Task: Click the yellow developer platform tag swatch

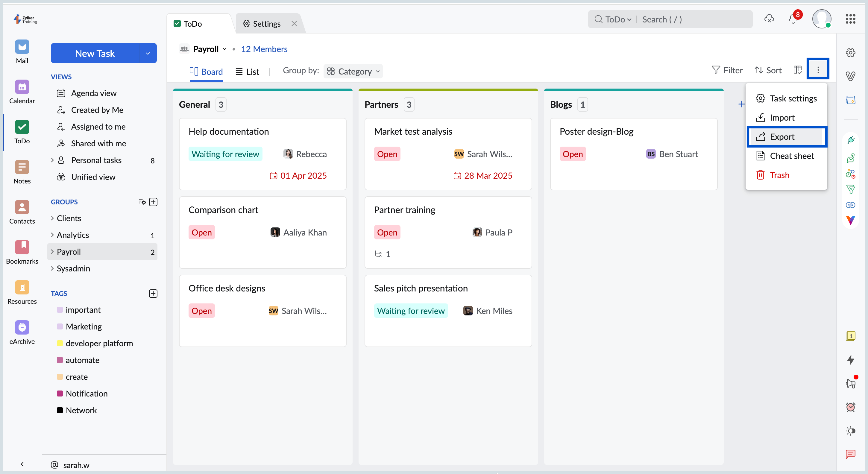Action: (x=60, y=343)
